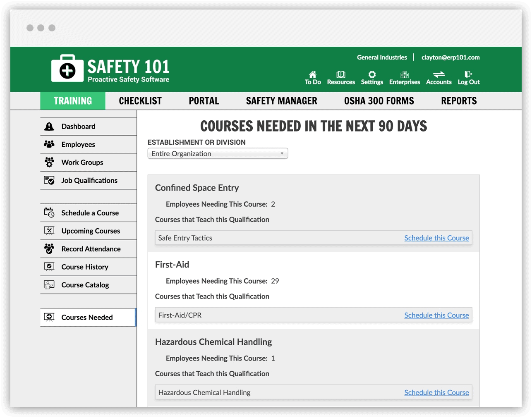Image resolution: width=532 pixels, height=418 pixels.
Task: Click the Schedule a Course calendar icon
Action: coord(49,213)
